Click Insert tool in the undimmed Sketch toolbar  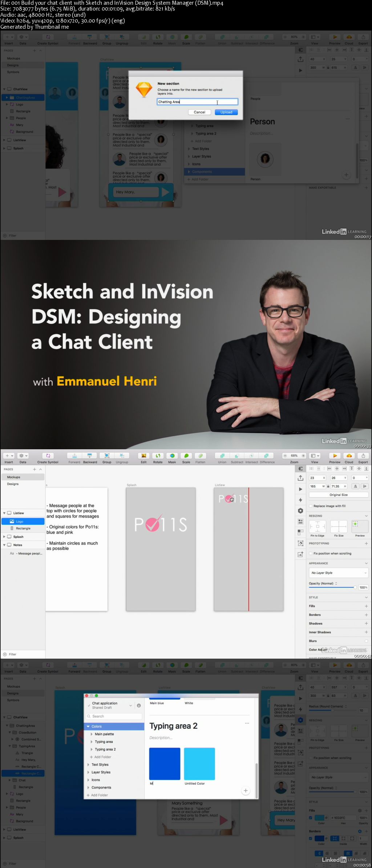pyautogui.click(x=9, y=455)
